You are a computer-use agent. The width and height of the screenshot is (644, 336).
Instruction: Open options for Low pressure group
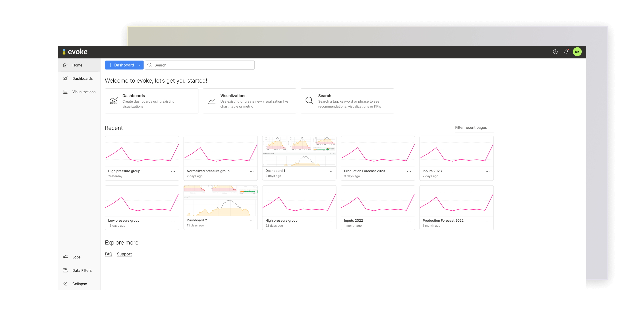173,221
